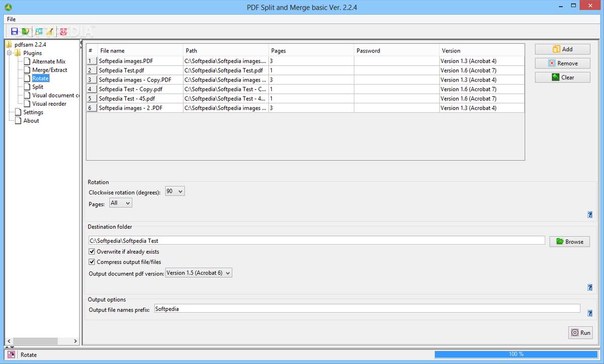This screenshot has width=604, height=364.
Task: Click the 100 % progress bar
Action: pos(515,354)
